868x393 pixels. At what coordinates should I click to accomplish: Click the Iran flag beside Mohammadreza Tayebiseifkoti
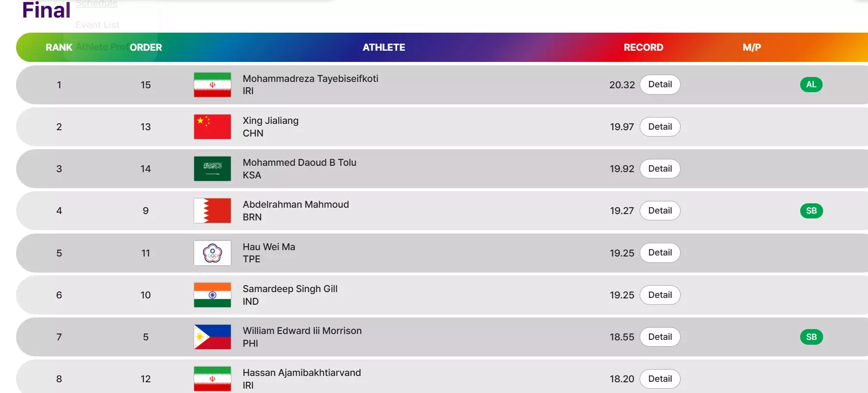click(x=212, y=85)
